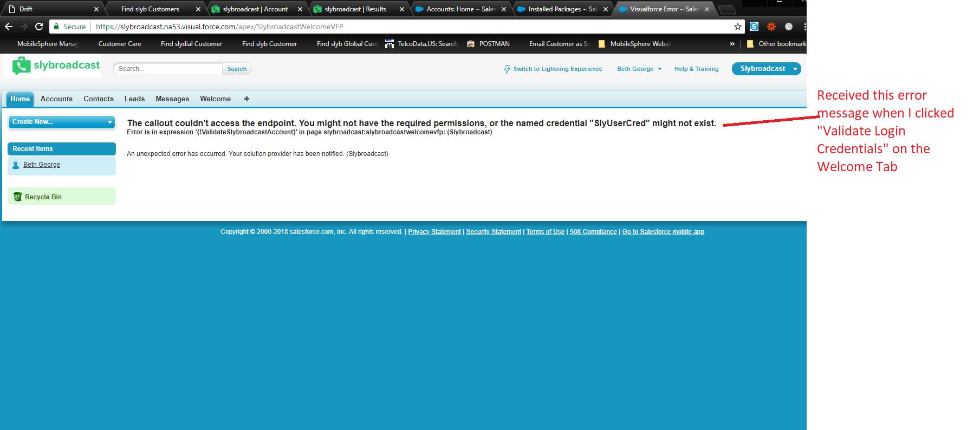Click the browser back arrow
Viewport: 980px width, 430px height.
click(x=9, y=27)
